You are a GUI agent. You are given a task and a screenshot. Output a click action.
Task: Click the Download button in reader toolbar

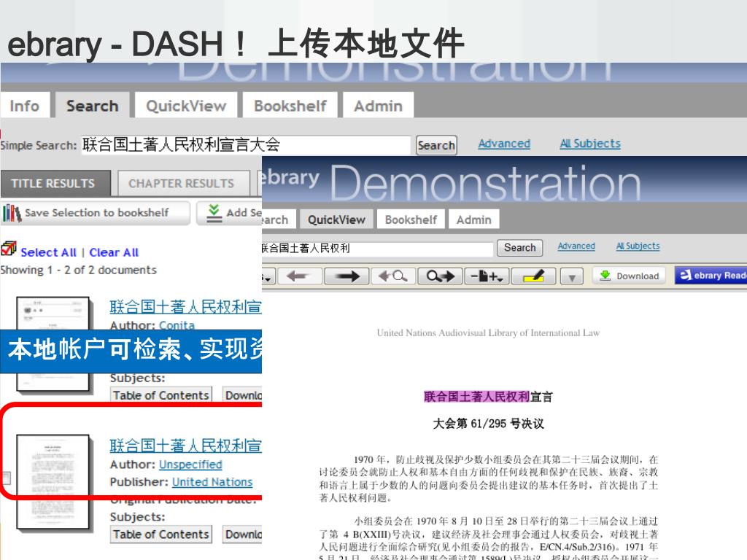pos(629,276)
